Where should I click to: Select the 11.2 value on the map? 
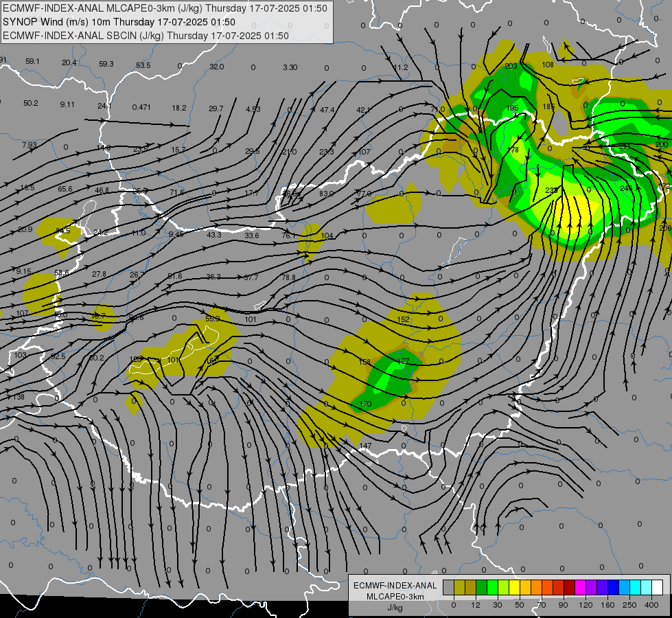click(x=401, y=67)
